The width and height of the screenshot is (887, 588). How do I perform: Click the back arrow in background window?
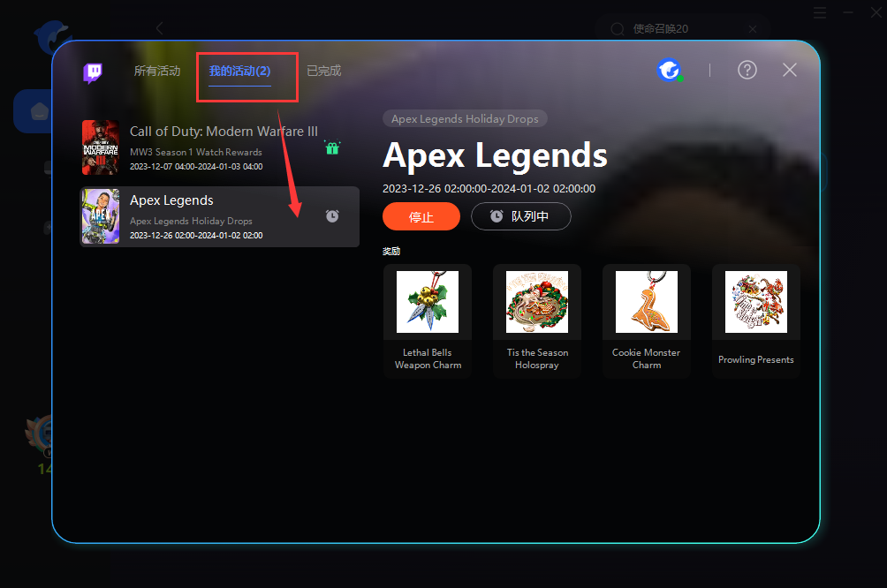pos(160,28)
